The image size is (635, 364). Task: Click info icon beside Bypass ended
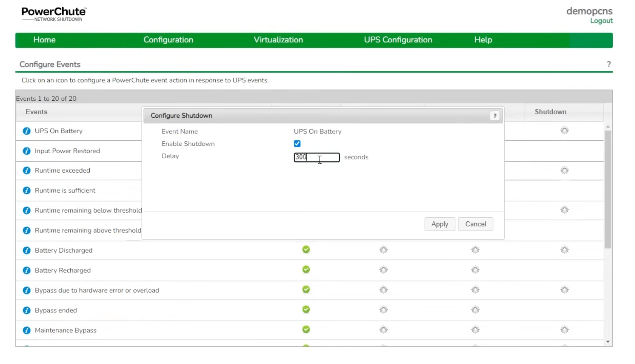[x=27, y=311]
